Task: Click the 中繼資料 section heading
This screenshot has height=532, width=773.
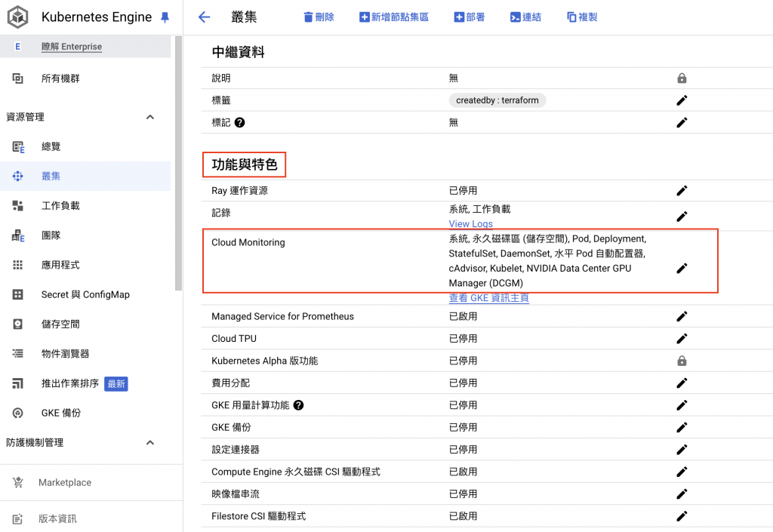Action: coord(238,52)
